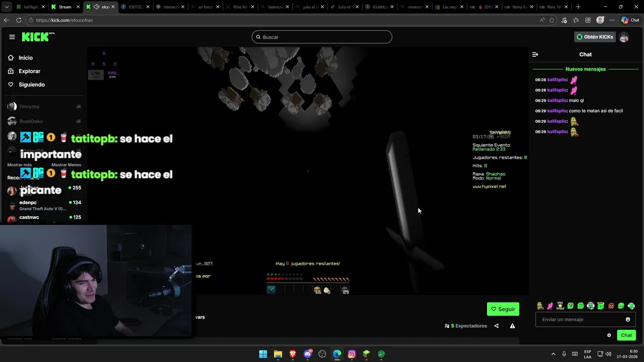This screenshot has width=644, height=362.
Task: Focus the Buscar search field
Action: click(322, 37)
